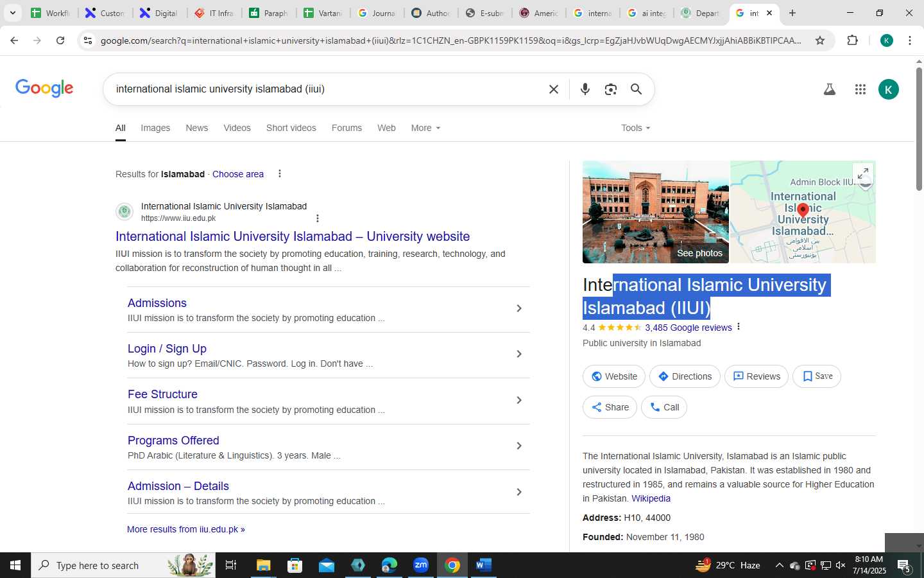Viewport: 924px width, 578px height.
Task: Open the Programs Offered sitelink
Action: point(173,441)
